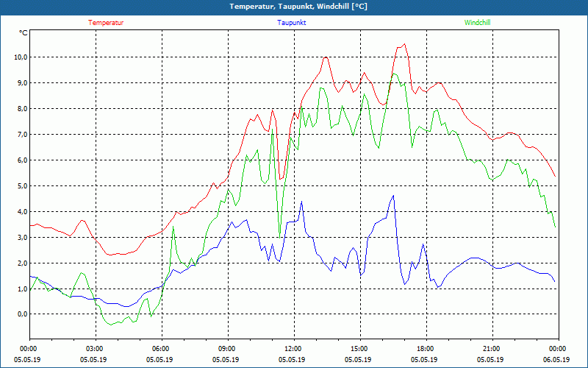Click the 8,0 y-axis value
This screenshot has width=588, height=368.
click(x=22, y=108)
